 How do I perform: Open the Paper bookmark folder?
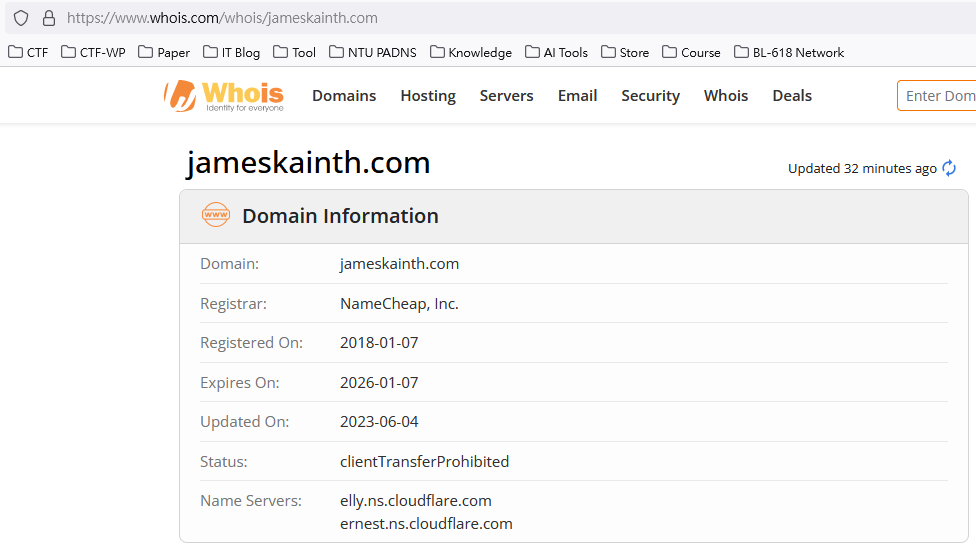click(x=164, y=52)
